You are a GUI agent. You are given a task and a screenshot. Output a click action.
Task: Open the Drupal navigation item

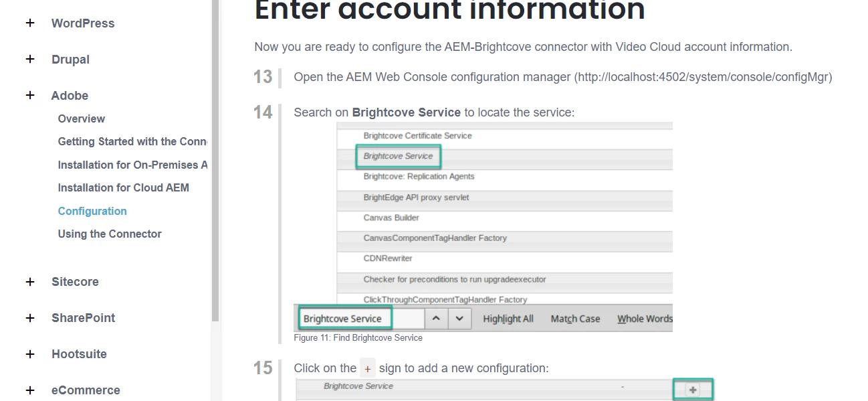[70, 60]
